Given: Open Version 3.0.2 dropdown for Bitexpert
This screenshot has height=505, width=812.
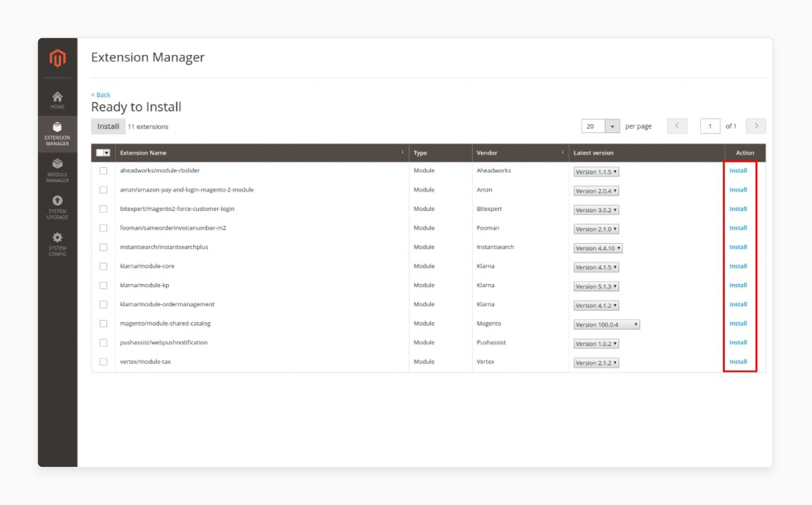Looking at the screenshot, I should (596, 210).
